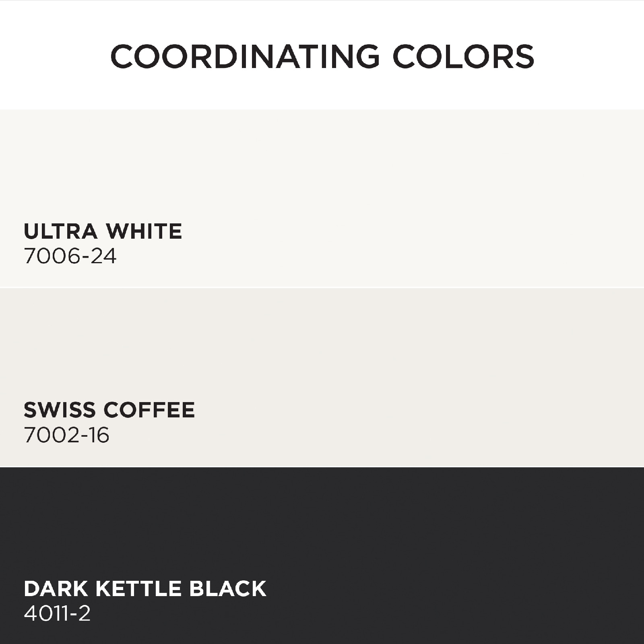
Task: Click the word COLORS in the title
Action: pos(463,56)
